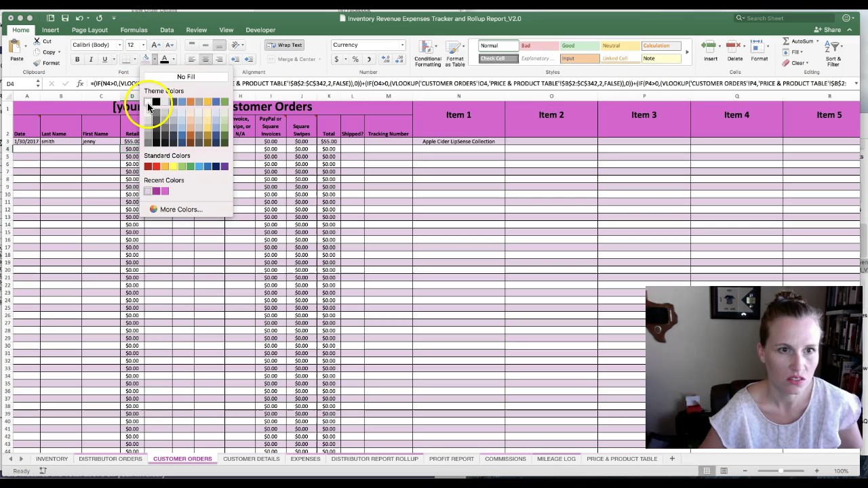
Task: Adjust the zoom slider in status bar
Action: (x=781, y=471)
